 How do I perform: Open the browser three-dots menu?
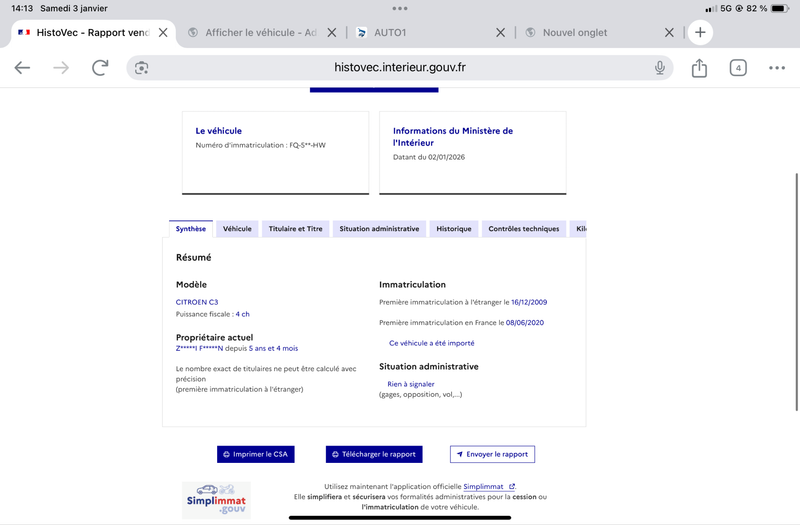(777, 68)
